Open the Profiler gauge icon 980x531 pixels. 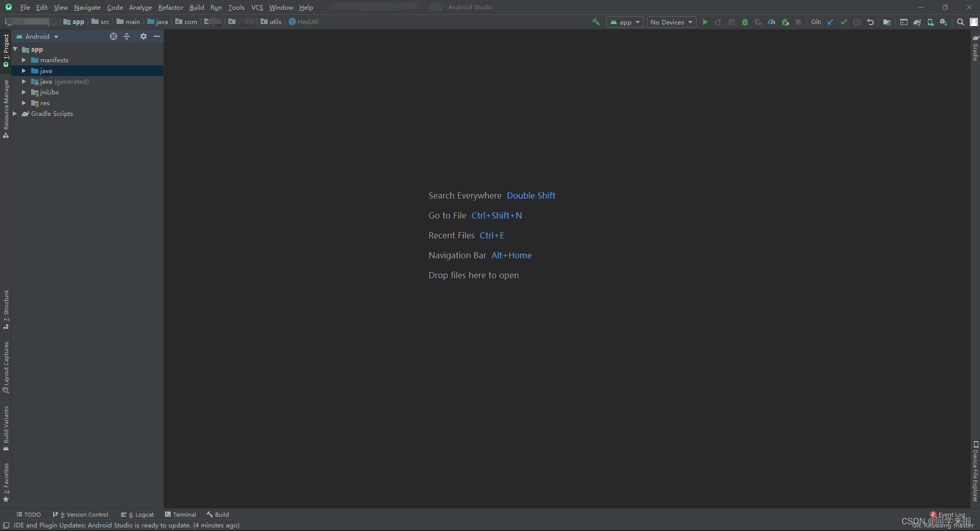pos(772,22)
